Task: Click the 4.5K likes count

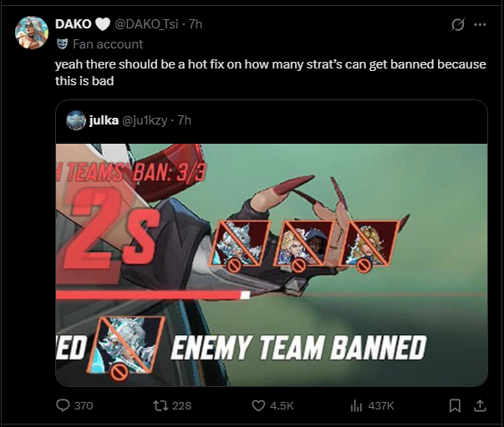Action: click(282, 406)
